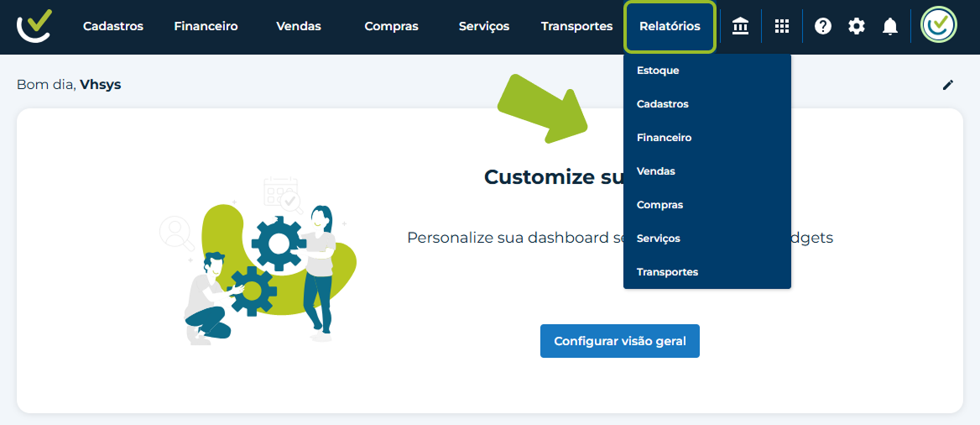Select Compras in Relatórios dropdown
This screenshot has height=425, width=980.
pos(707,205)
